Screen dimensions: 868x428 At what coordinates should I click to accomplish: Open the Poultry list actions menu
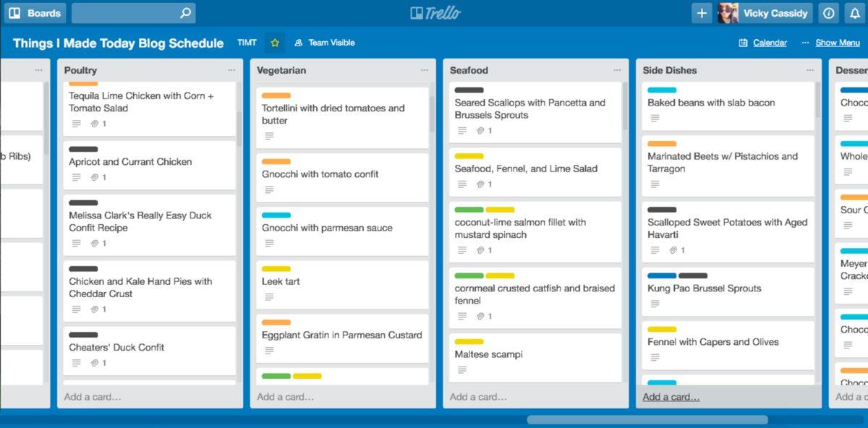click(231, 69)
